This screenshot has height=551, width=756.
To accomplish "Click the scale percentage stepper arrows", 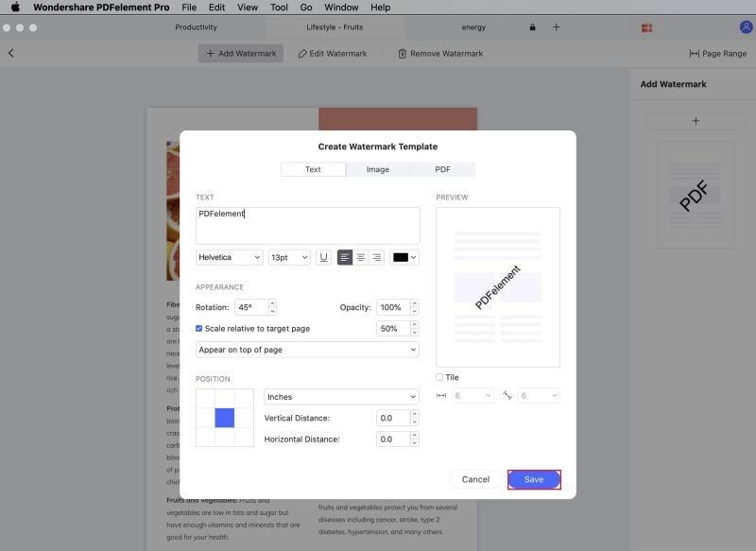I will [414, 328].
